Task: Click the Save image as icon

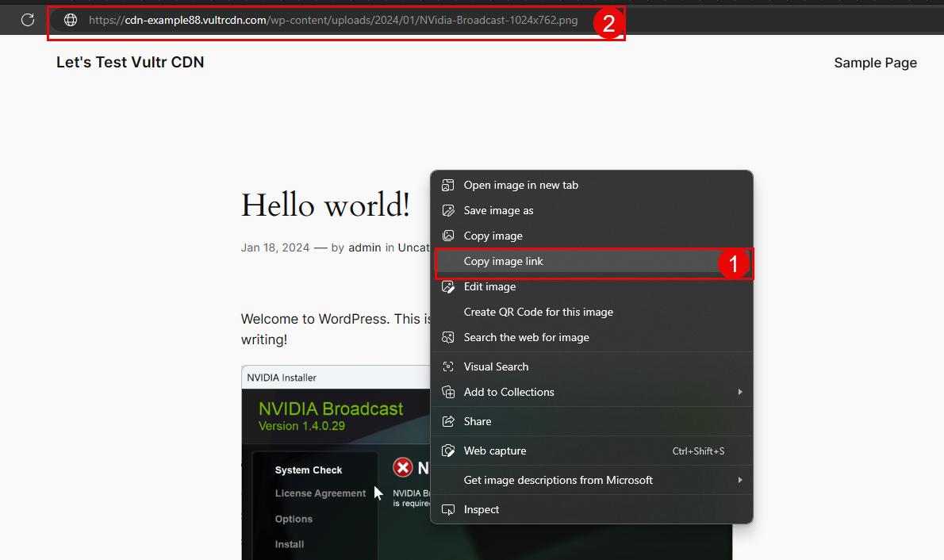Action: pyautogui.click(x=448, y=210)
